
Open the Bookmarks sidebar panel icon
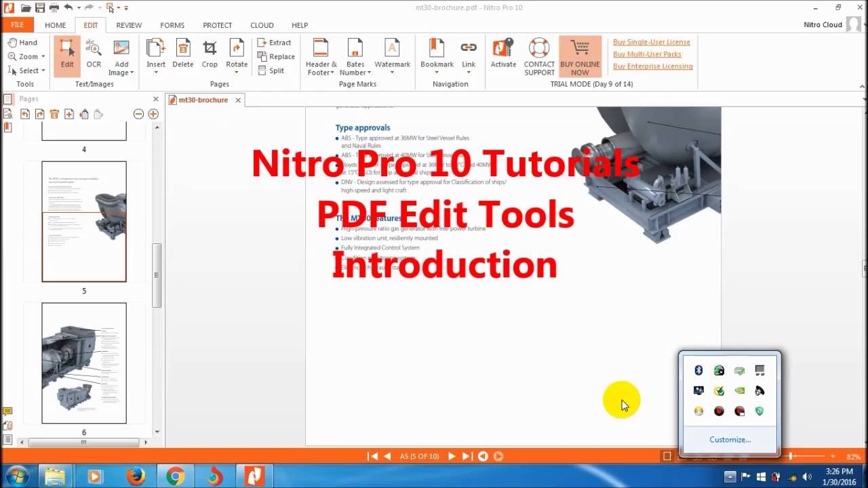click(7, 127)
